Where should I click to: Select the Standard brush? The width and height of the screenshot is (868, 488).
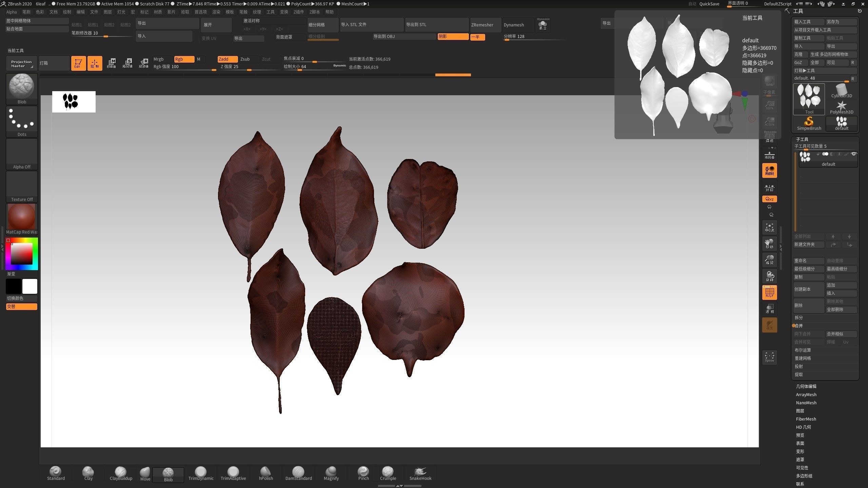tap(56, 473)
